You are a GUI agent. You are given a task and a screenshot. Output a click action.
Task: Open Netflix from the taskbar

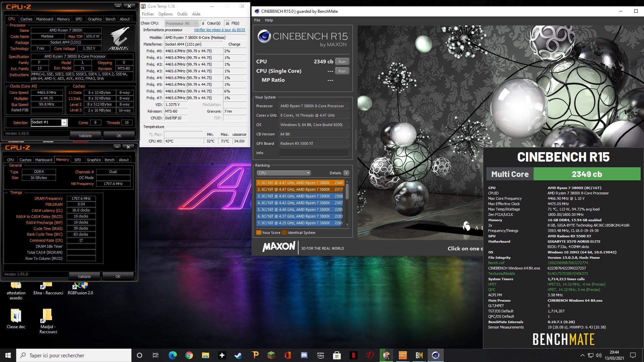click(353, 355)
